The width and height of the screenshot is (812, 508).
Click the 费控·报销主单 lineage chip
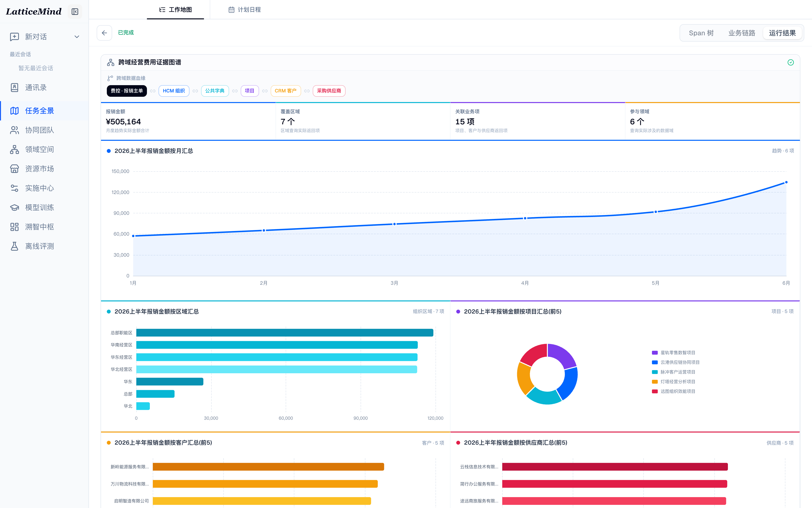pos(127,91)
